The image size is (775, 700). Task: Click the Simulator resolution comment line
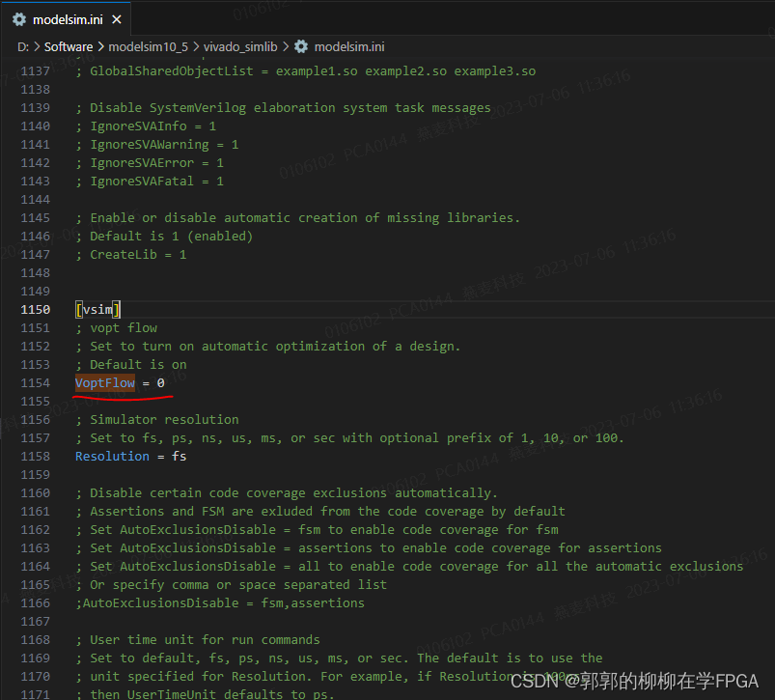coord(156,419)
